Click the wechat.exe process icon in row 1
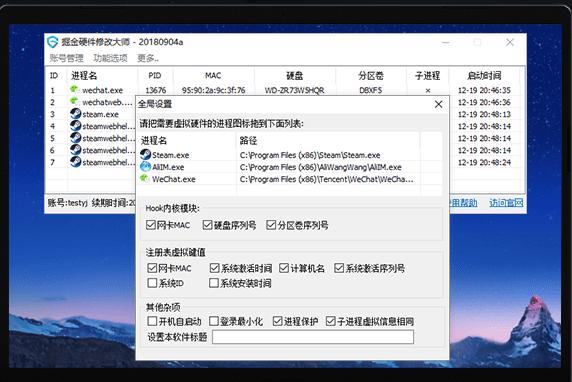Screen dimensions: 572x382 click(74, 89)
